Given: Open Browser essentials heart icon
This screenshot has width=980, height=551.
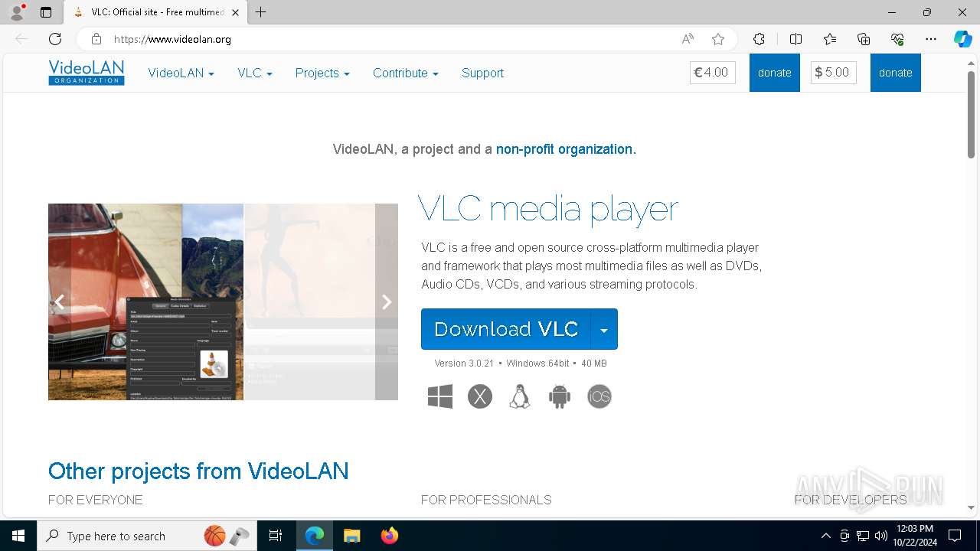Looking at the screenshot, I should point(897,39).
